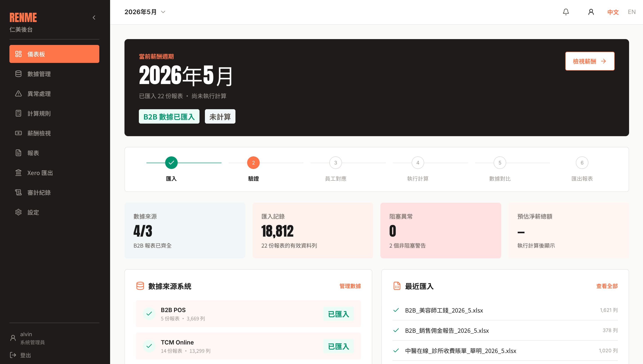Open notifications bell icon

tap(566, 12)
